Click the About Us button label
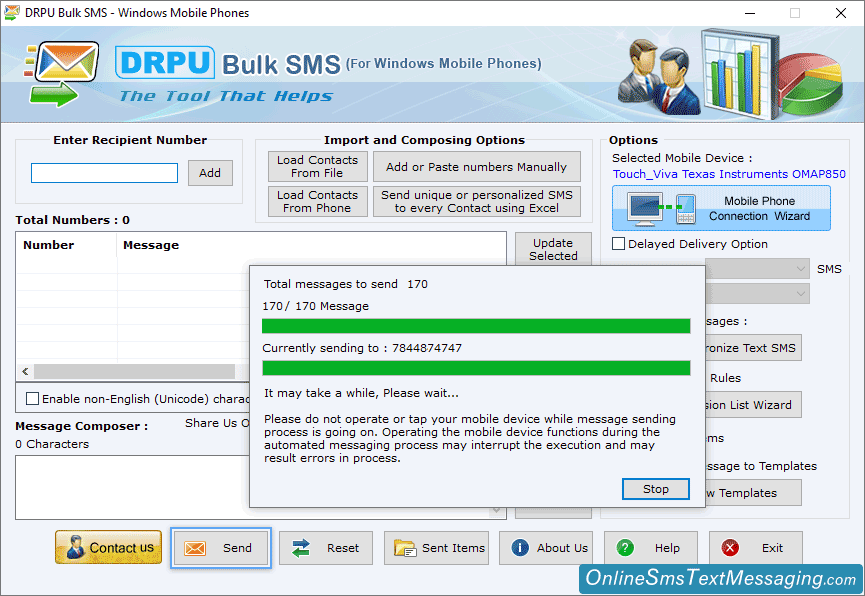This screenshot has width=865, height=596. [x=562, y=548]
